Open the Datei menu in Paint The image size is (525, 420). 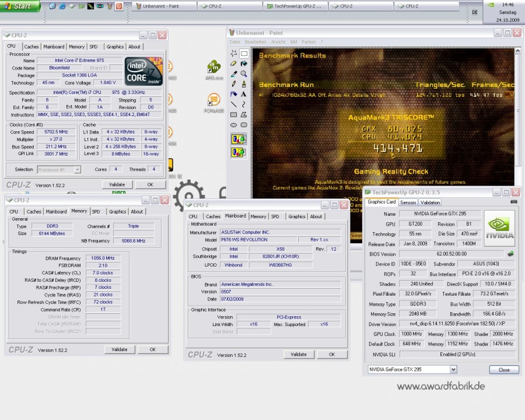click(235, 42)
